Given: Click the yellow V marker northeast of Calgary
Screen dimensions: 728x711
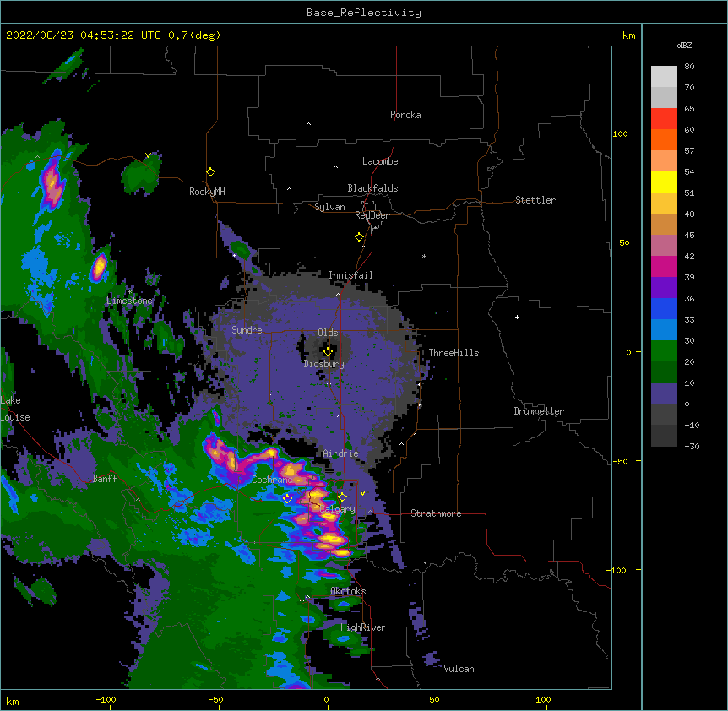Looking at the screenshot, I should coord(362,493).
